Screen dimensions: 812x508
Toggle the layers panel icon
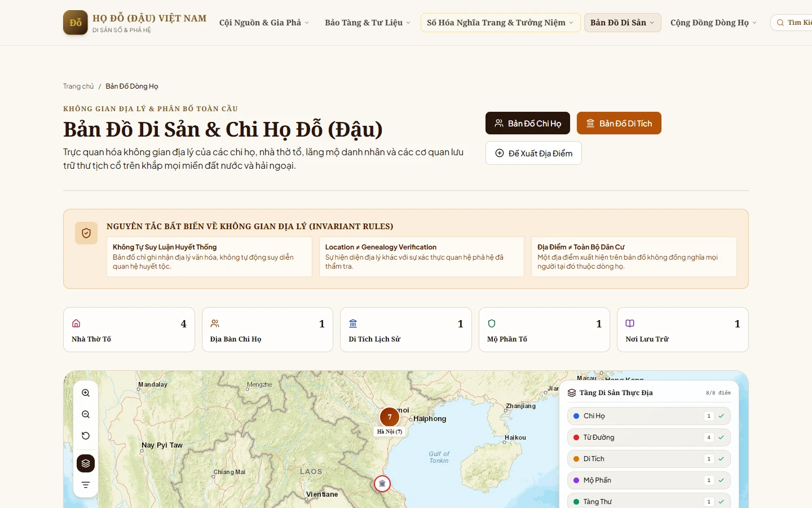pyautogui.click(x=86, y=463)
